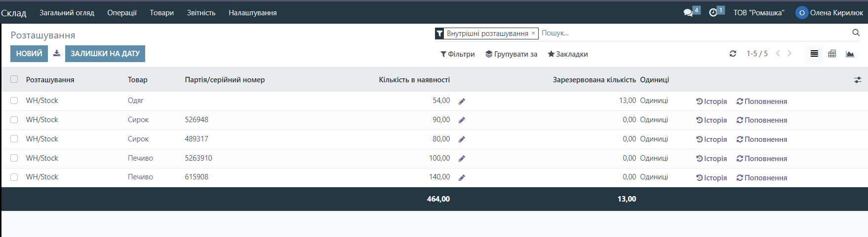Open the chat messages icon
This screenshot has height=237, width=868.
click(688, 13)
